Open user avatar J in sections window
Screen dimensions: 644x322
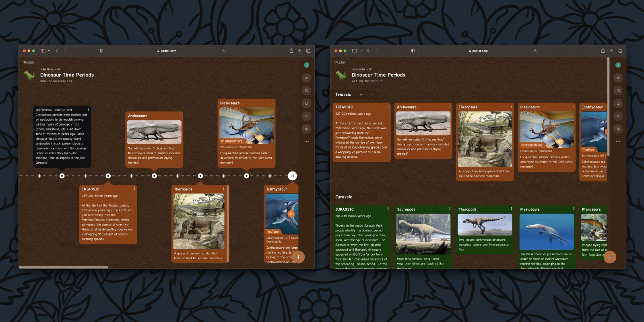[618, 65]
